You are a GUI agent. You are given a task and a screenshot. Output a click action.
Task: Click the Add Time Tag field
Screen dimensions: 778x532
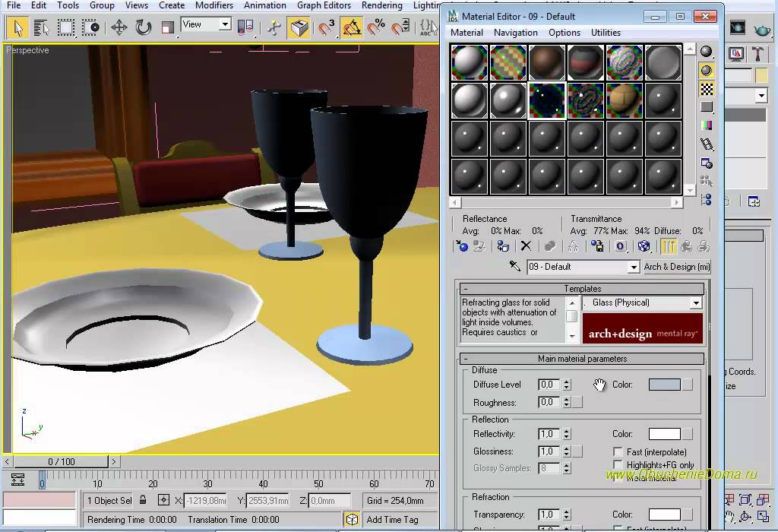(392, 520)
